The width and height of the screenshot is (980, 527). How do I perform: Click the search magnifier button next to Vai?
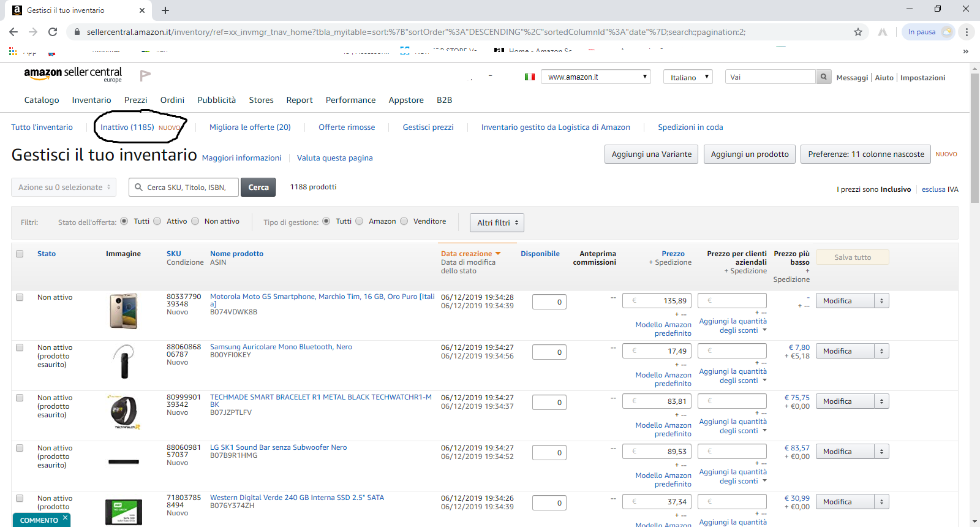tap(824, 77)
